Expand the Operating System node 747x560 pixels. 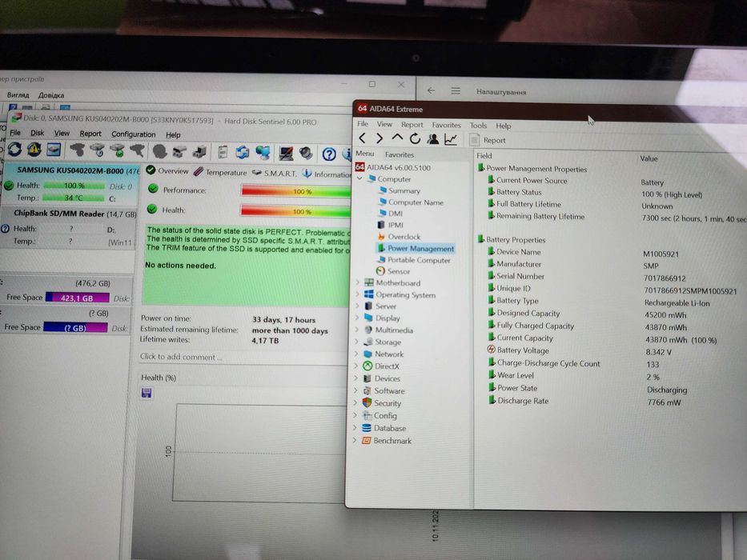pyautogui.click(x=357, y=294)
